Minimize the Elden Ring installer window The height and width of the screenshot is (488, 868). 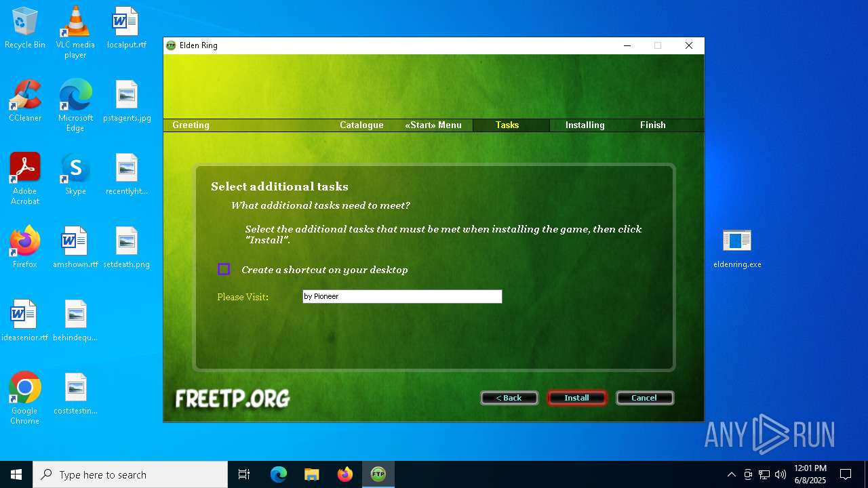pos(627,45)
